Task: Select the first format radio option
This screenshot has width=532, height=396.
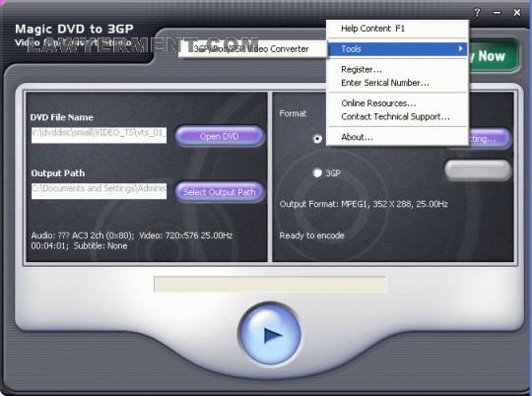Action: [x=317, y=139]
